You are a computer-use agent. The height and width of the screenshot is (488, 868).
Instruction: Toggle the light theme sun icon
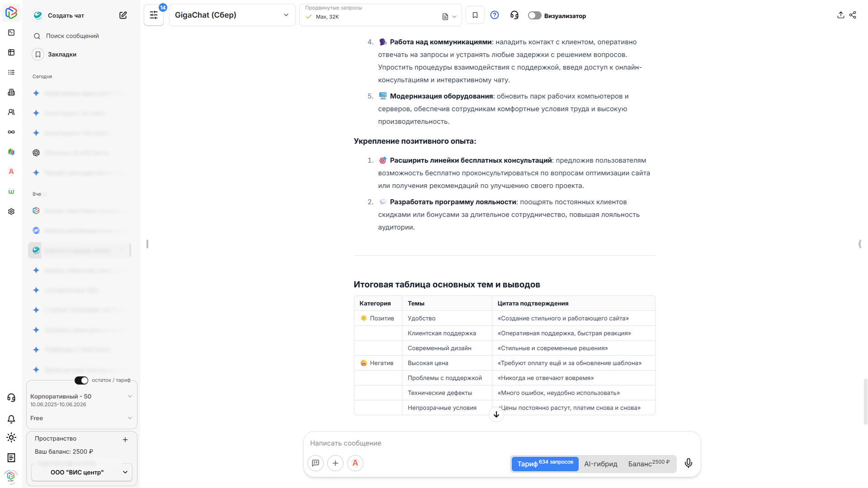click(x=11, y=437)
